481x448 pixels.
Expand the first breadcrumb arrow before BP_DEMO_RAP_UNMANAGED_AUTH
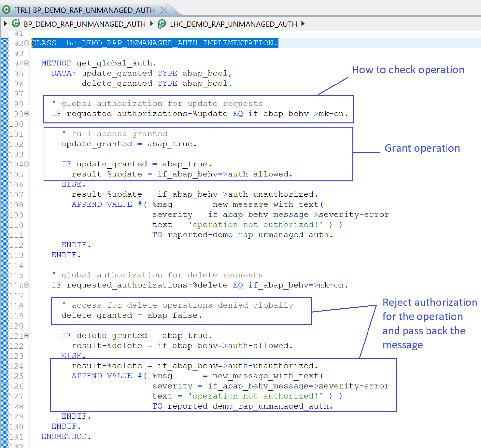pyautogui.click(x=5, y=24)
